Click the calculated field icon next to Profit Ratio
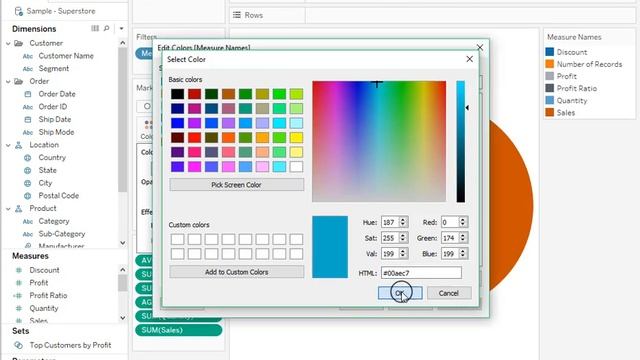 (18, 296)
